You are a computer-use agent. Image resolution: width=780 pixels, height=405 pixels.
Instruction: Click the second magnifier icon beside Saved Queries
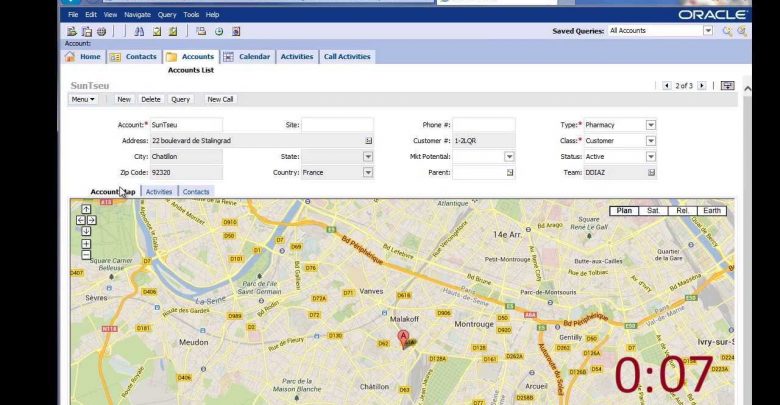pyautogui.click(x=742, y=31)
